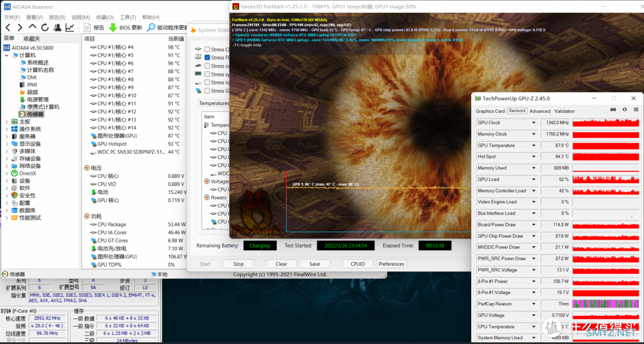Image resolution: width=644 pixels, height=344 pixels.
Task: Take GPU-Z screenshot with camera icon
Action: click(x=613, y=109)
